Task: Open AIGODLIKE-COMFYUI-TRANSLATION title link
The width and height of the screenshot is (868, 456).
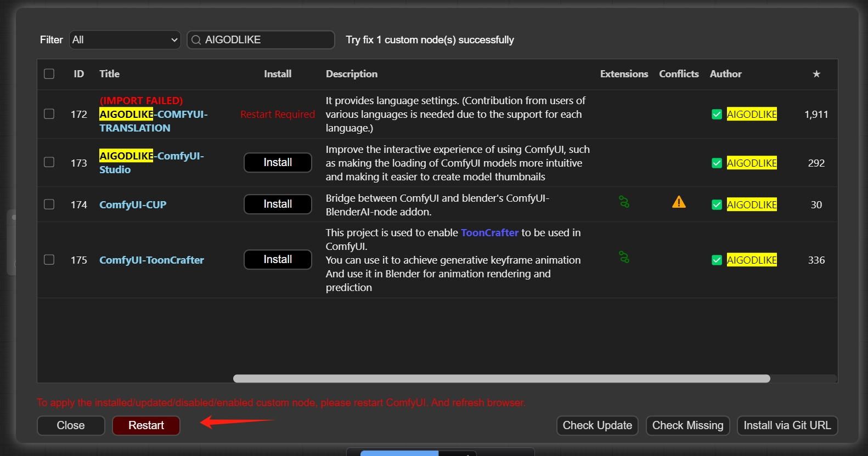Action: point(154,121)
